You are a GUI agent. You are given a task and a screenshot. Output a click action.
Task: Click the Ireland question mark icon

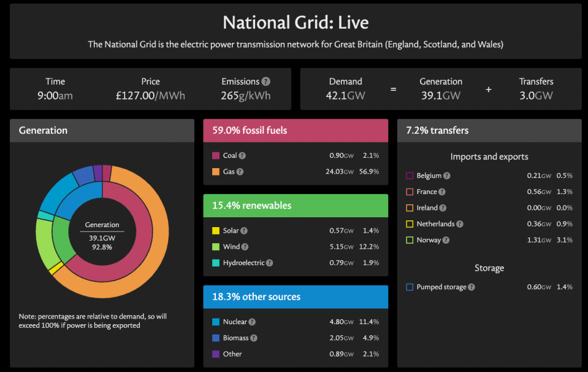click(x=443, y=208)
